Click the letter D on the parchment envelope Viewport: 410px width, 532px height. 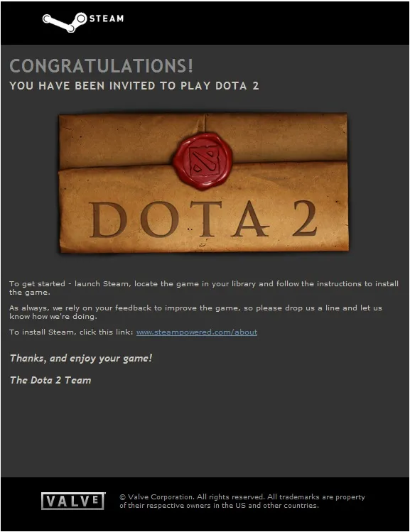(x=108, y=219)
